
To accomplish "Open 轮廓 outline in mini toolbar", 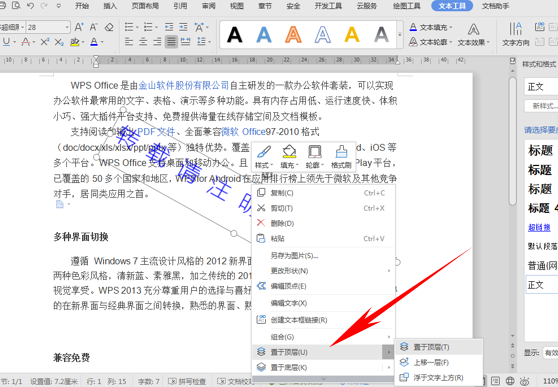I will (x=315, y=157).
